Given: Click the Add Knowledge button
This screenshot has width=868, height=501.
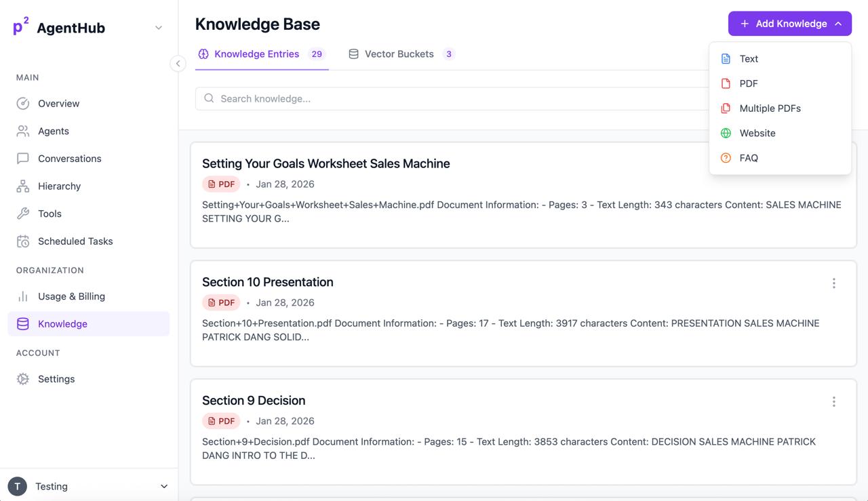Looking at the screenshot, I should [789, 23].
